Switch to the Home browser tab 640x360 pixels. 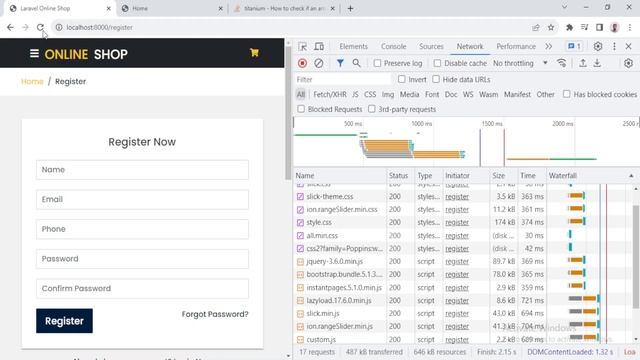pyautogui.click(x=171, y=8)
